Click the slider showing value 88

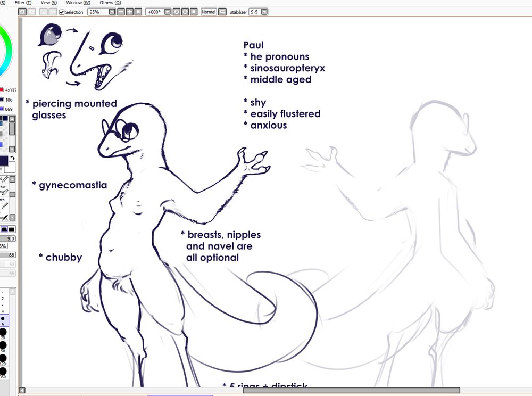click(7, 255)
